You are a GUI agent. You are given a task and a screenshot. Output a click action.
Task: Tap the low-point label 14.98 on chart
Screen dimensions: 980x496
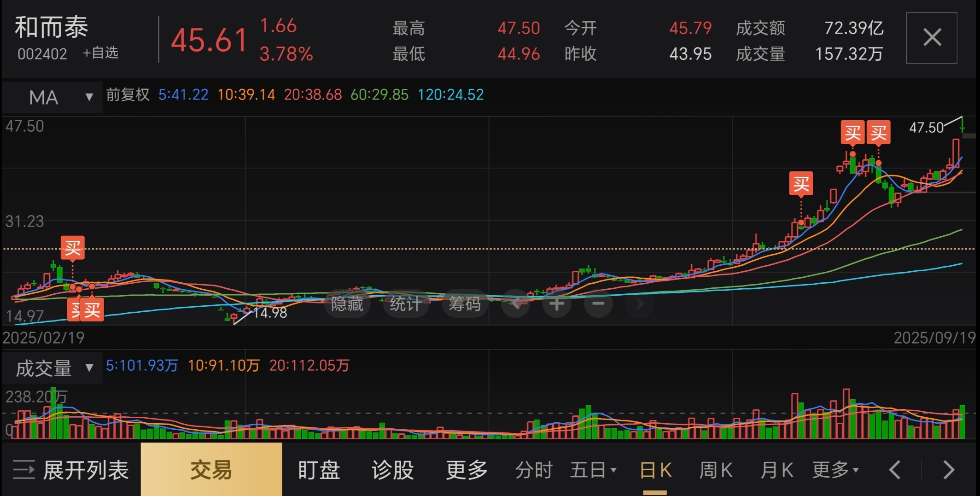(270, 313)
